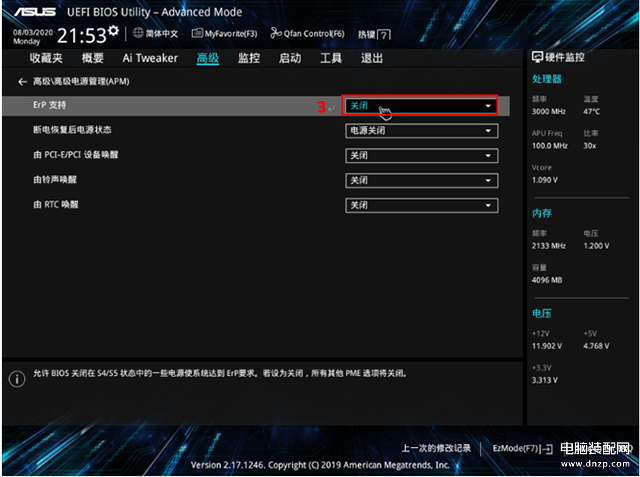Click the 30x ratio value
Image resolution: width=640 pixels, height=477 pixels.
click(590, 146)
